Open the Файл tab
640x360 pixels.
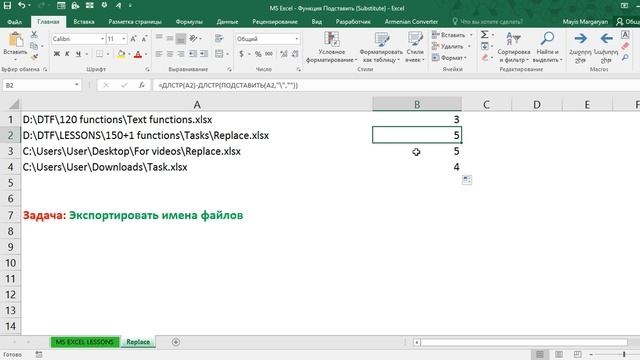[x=14, y=22]
